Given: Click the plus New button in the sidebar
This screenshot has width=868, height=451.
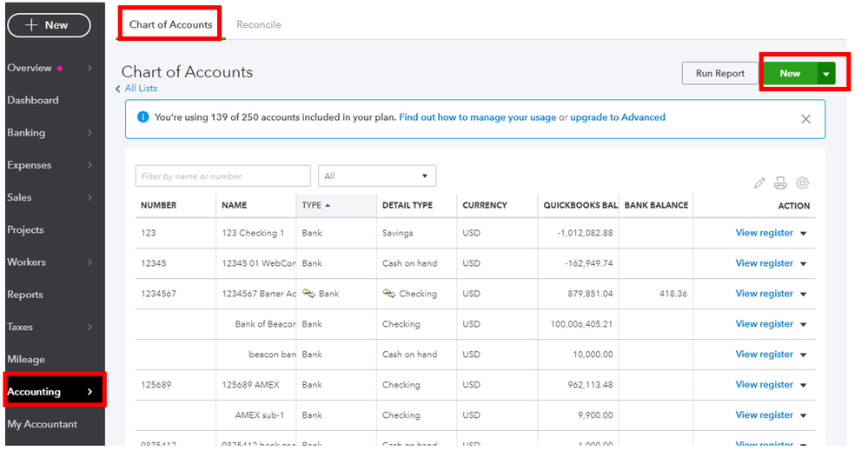Looking at the screenshot, I should coord(49,25).
